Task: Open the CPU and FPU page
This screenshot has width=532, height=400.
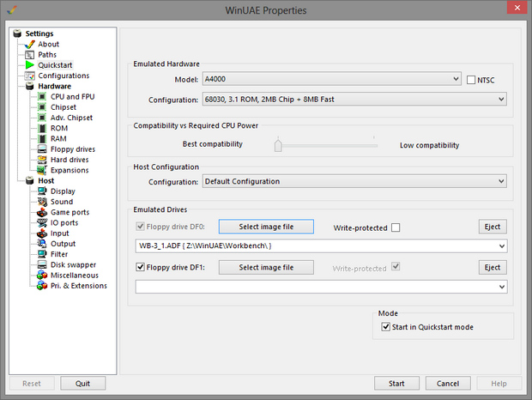Action: tap(73, 97)
